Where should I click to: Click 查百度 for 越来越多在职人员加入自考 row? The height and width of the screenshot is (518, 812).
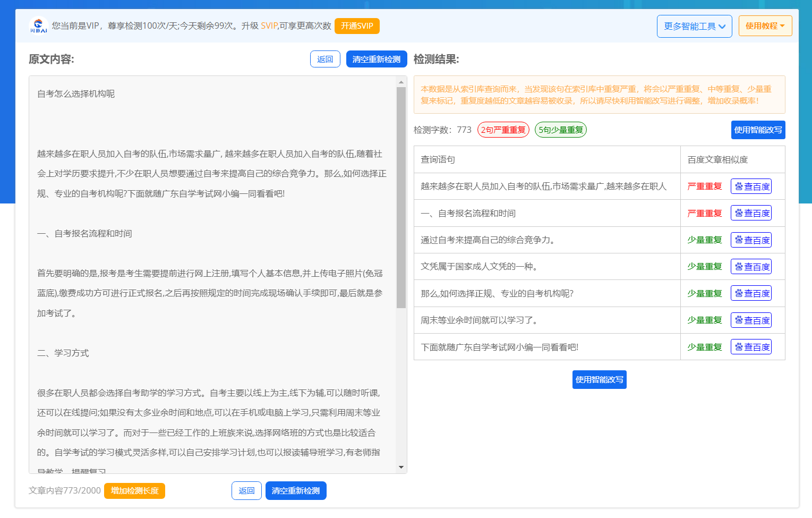click(751, 186)
